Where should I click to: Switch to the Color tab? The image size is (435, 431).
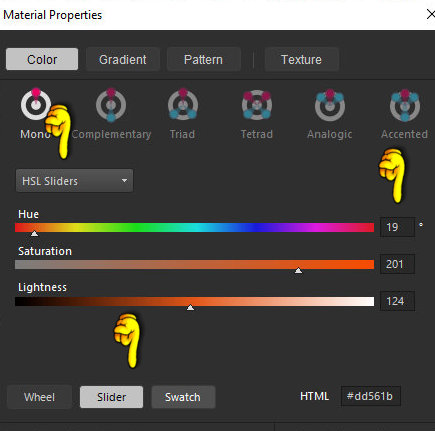(42, 59)
